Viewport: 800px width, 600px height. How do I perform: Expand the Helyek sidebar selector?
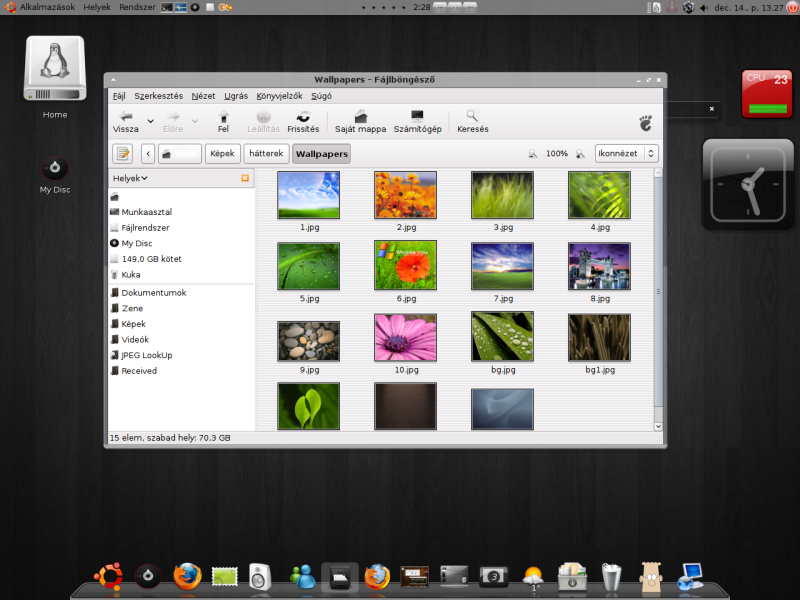(131, 178)
